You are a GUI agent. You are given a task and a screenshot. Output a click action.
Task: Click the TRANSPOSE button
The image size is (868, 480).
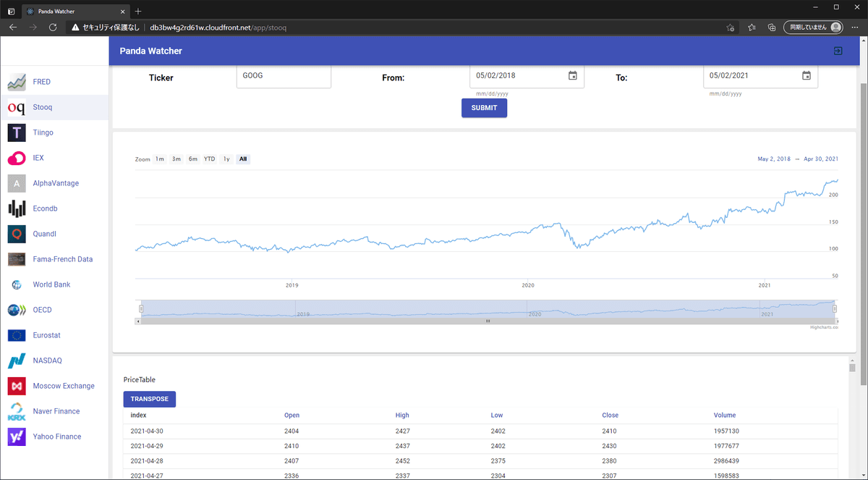tap(149, 399)
